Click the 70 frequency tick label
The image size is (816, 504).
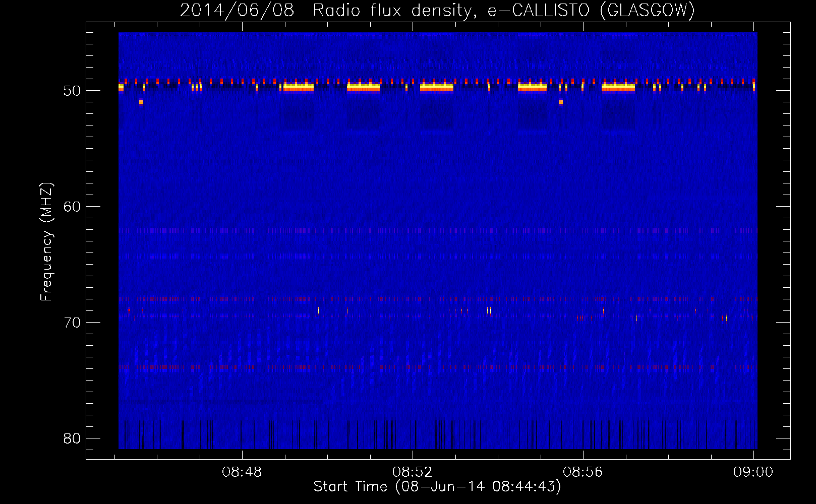pos(72,323)
